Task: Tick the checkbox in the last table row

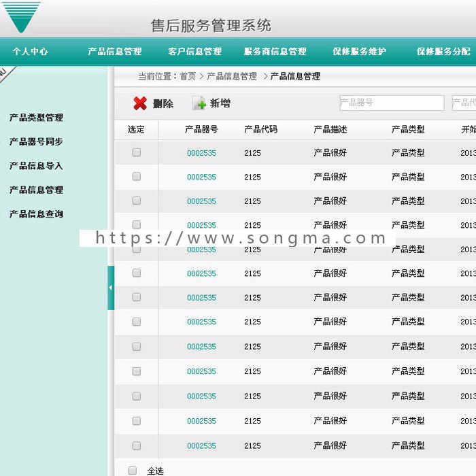Action: (x=137, y=445)
